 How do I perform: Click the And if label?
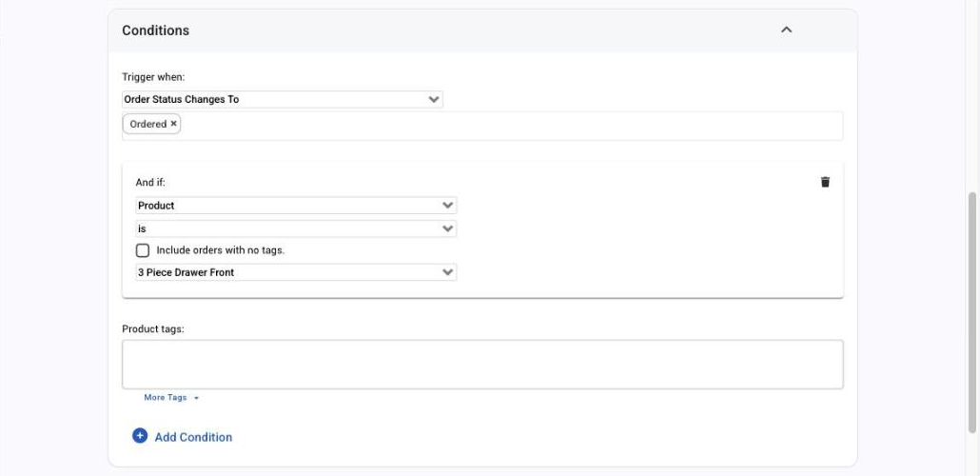click(150, 183)
